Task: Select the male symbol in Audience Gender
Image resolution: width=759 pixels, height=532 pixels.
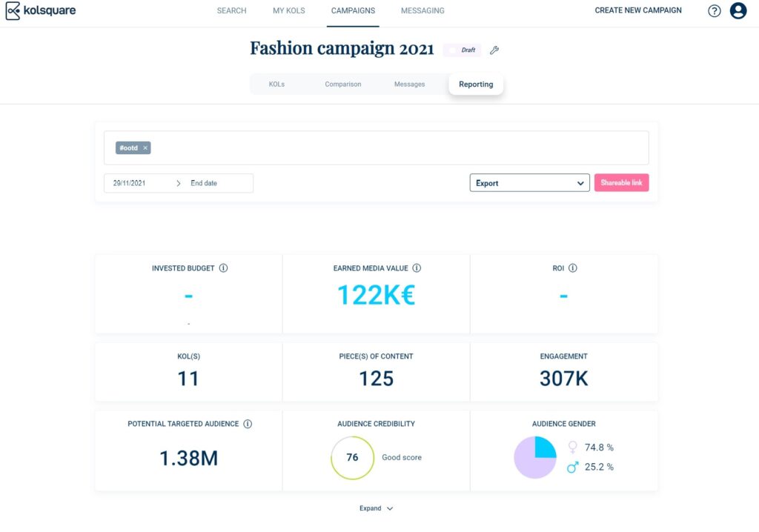Action: pos(571,467)
